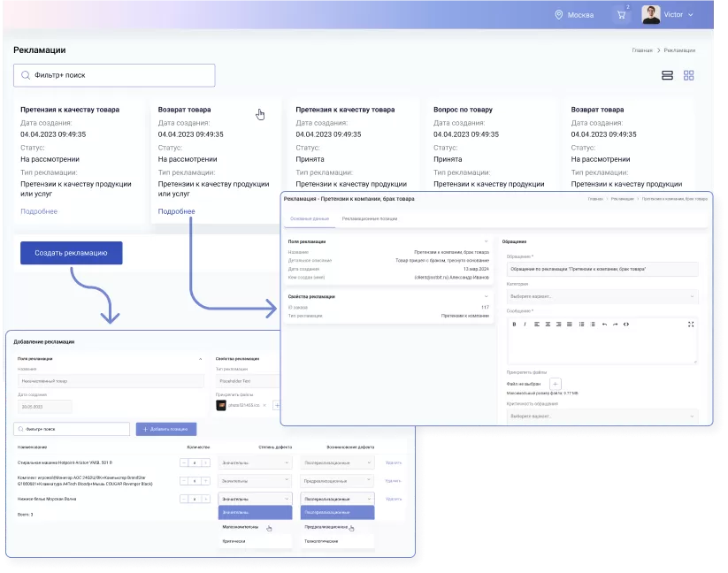Open the shopping cart icon
Screen dimensions: 728x573
tap(624, 15)
